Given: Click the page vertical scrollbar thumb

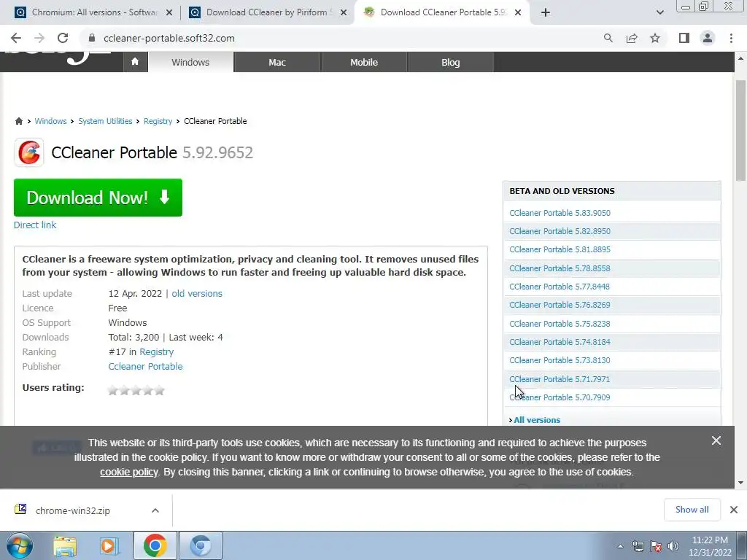Looking at the screenshot, I should pyautogui.click(x=740, y=130).
